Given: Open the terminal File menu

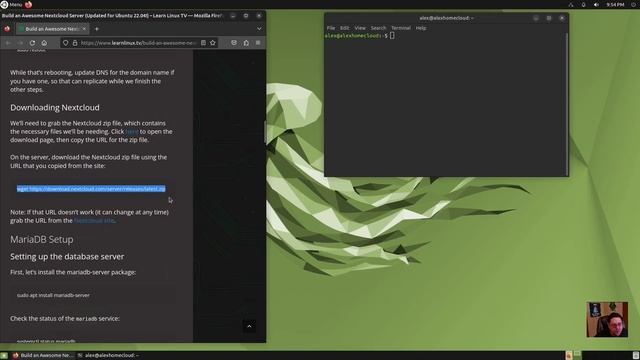Looking at the screenshot, I should tap(331, 28).
